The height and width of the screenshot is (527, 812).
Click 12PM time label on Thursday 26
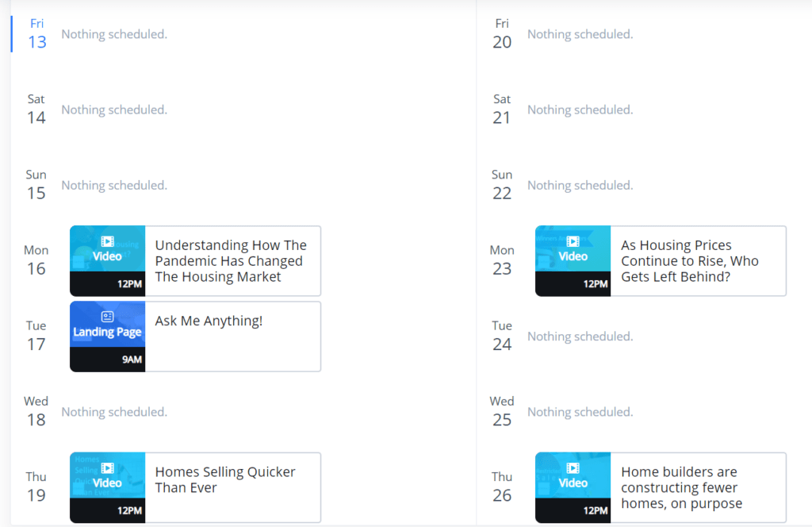[596, 510]
